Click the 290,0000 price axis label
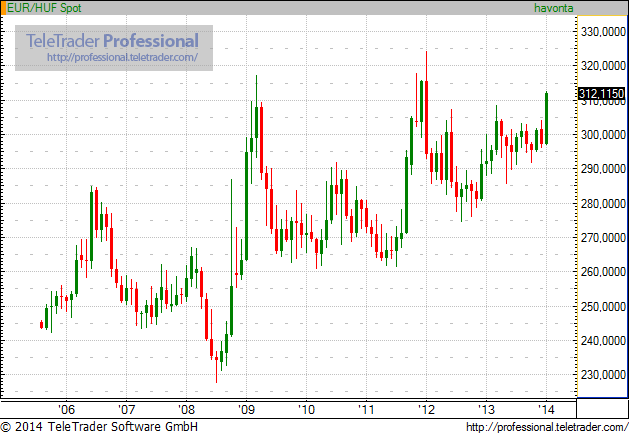The width and height of the screenshot is (629, 436). [603, 168]
